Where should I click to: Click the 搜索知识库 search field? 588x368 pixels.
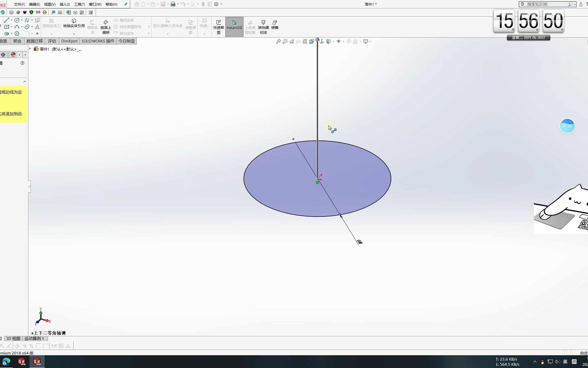pos(548,4)
